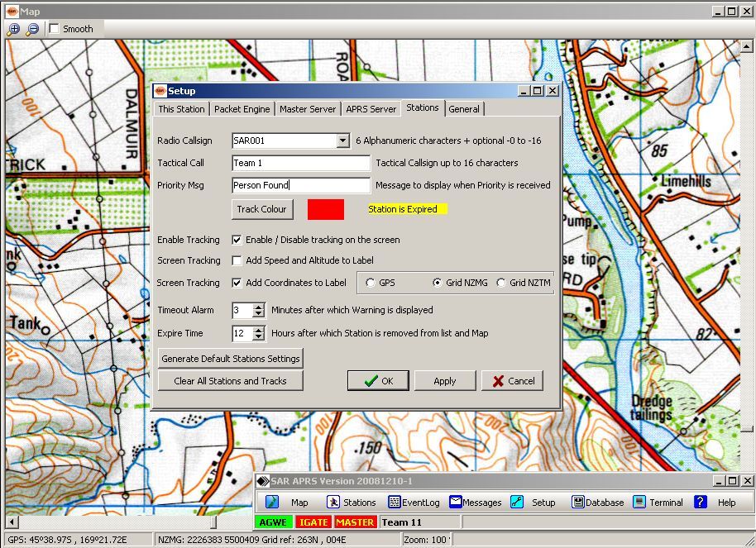Image resolution: width=756 pixels, height=548 pixels.
Task: Click the IGATE status indicator
Action: (x=313, y=522)
